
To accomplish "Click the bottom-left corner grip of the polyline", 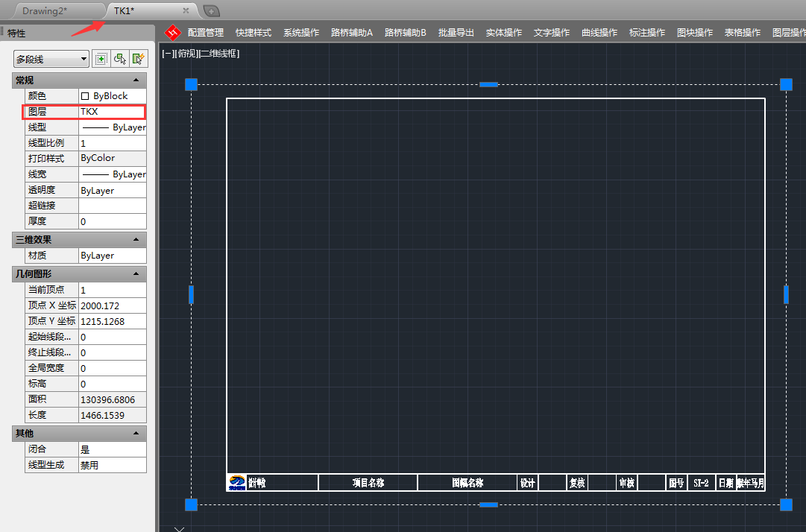I will (191, 504).
